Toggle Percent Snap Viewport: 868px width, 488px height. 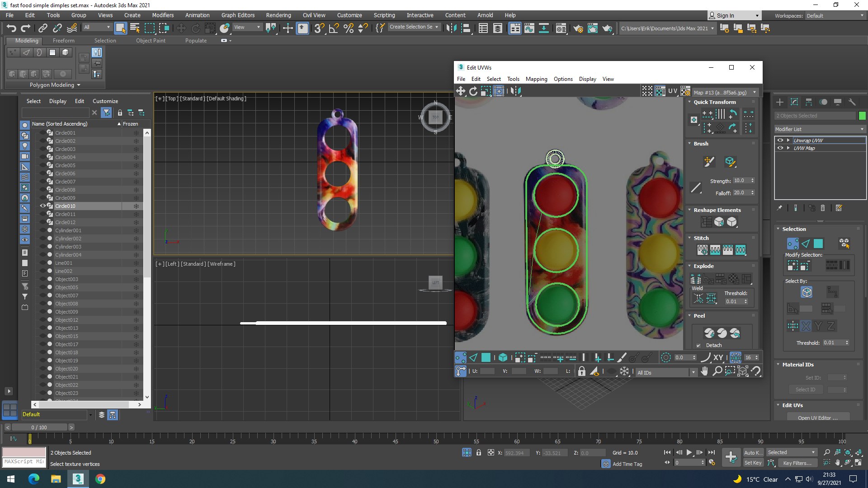tap(348, 28)
